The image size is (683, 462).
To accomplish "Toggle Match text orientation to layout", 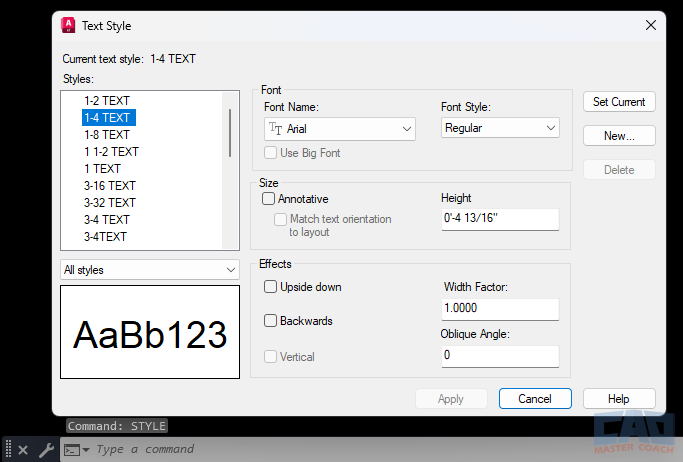I will coord(280,219).
